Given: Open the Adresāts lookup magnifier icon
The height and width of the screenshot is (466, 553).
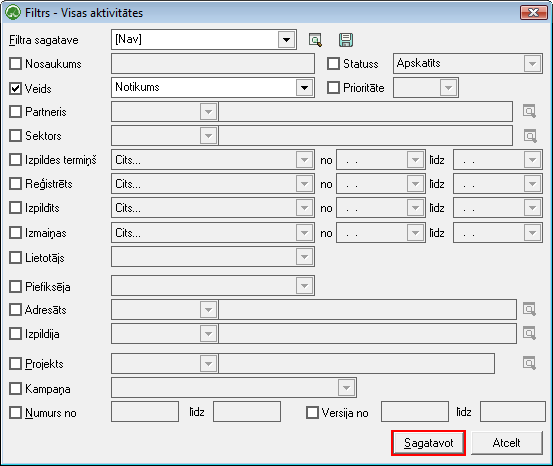Looking at the screenshot, I should pos(529,309).
